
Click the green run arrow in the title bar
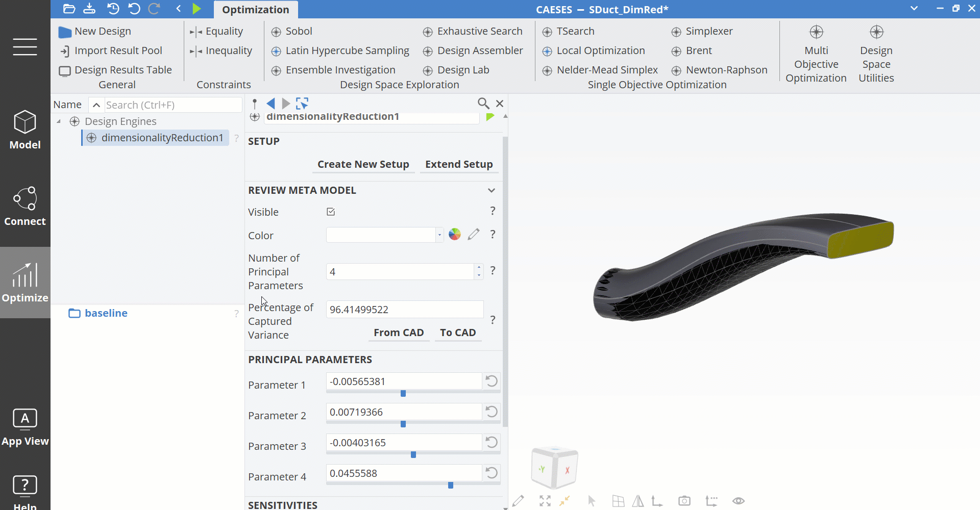197,9
